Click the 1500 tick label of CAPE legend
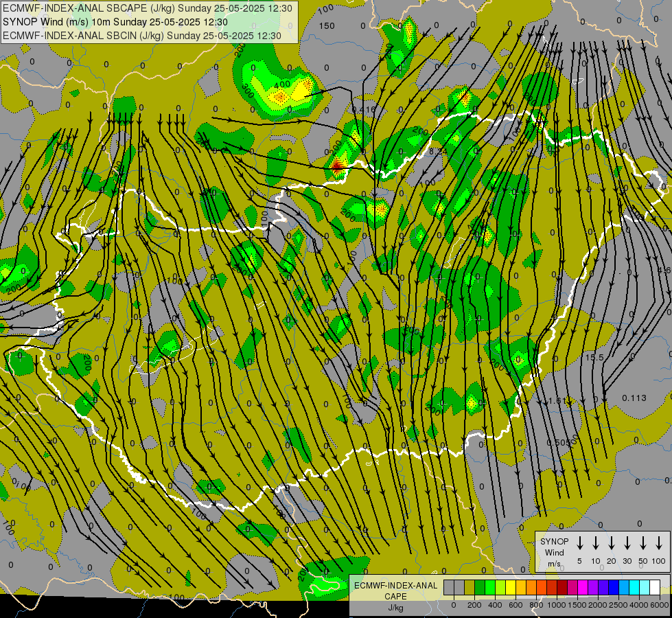 (x=577, y=605)
